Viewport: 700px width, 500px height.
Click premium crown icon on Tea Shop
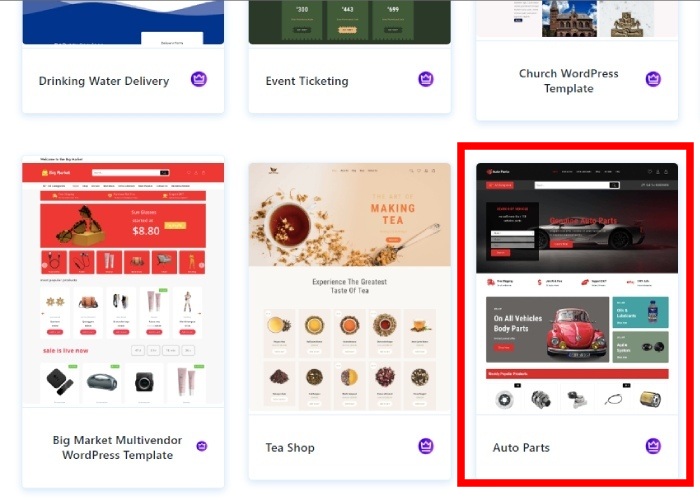(x=426, y=446)
